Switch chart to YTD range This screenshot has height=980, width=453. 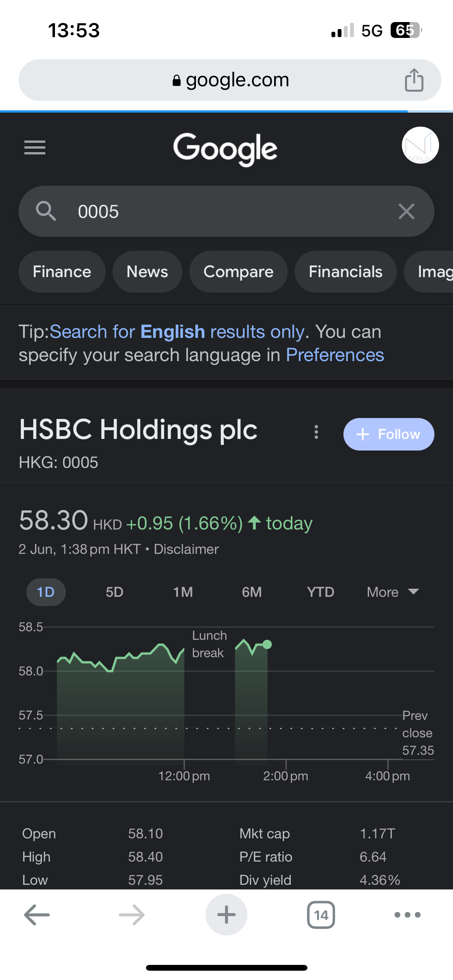(x=321, y=592)
